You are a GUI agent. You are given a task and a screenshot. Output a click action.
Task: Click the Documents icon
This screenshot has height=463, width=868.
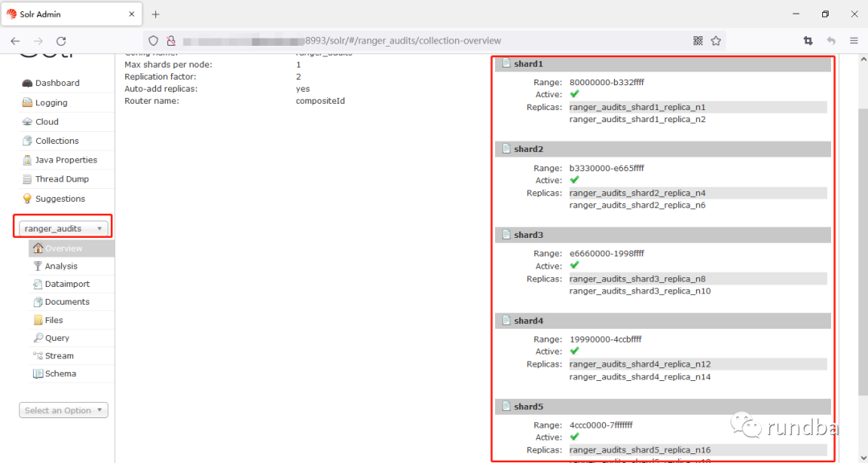[x=38, y=302]
